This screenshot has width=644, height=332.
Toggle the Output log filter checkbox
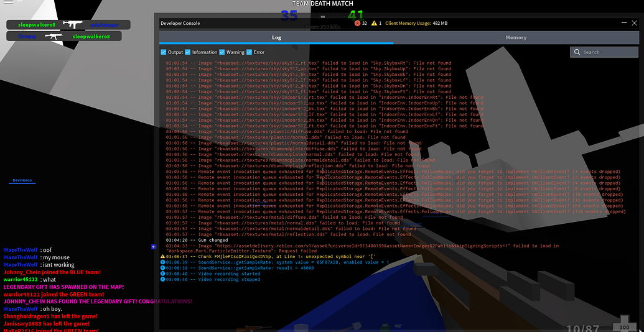(x=163, y=52)
